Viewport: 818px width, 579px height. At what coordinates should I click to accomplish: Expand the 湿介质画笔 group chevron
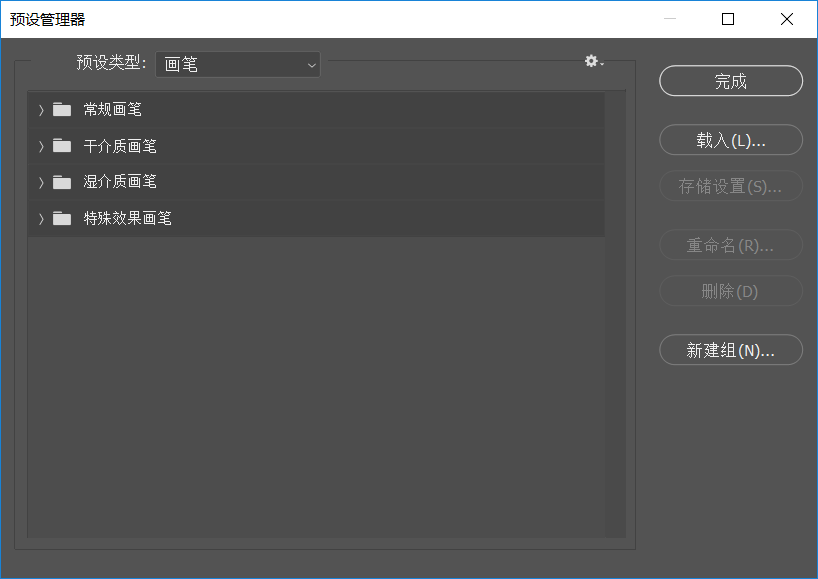coord(41,182)
